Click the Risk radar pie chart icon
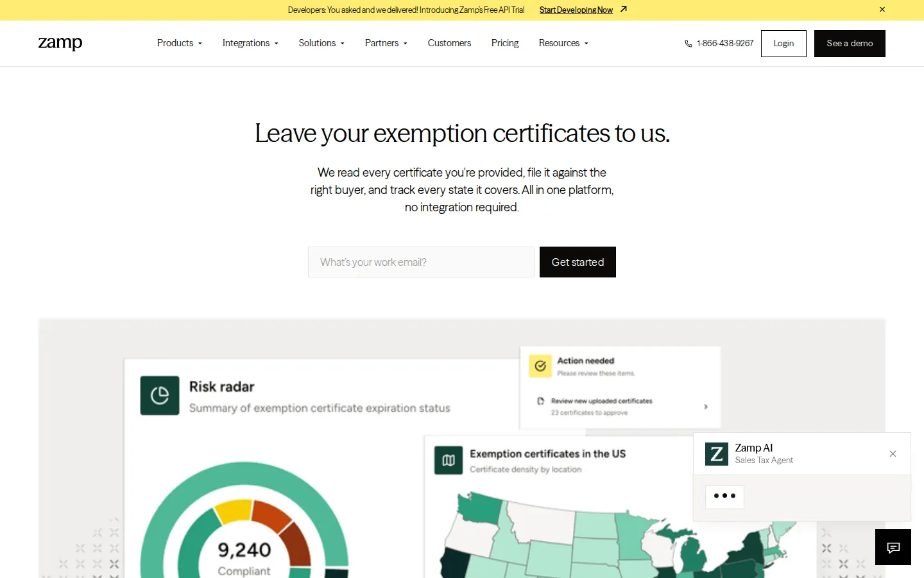 click(160, 396)
